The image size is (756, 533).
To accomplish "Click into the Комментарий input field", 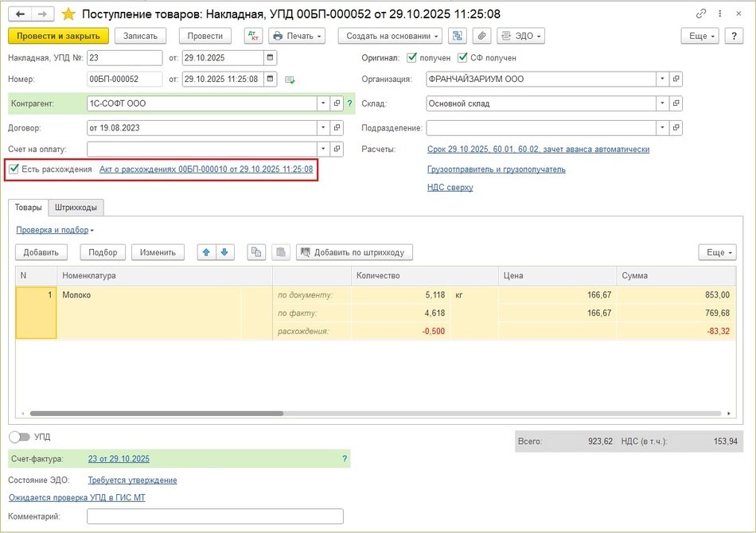I will point(215,516).
